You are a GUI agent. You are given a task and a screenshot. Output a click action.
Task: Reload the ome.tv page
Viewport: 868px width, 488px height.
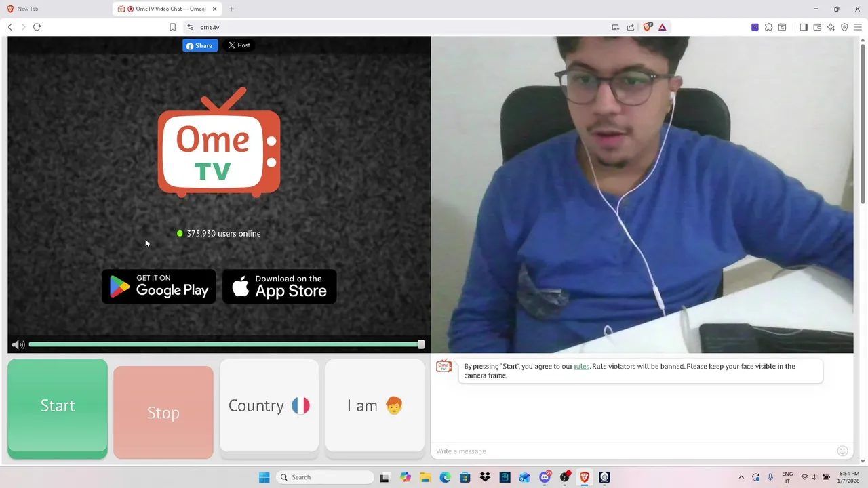(37, 27)
